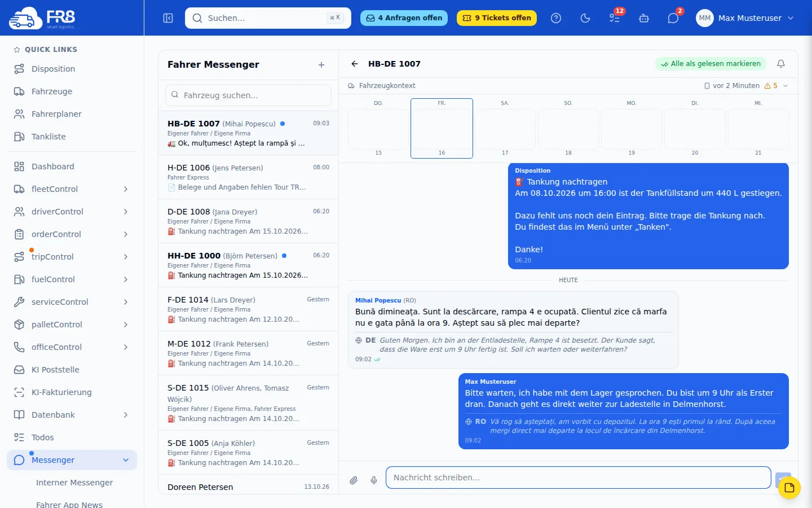Image resolution: width=812 pixels, height=508 pixels.
Task: Click the Fahrzeug suchen search box
Action: [x=248, y=95]
